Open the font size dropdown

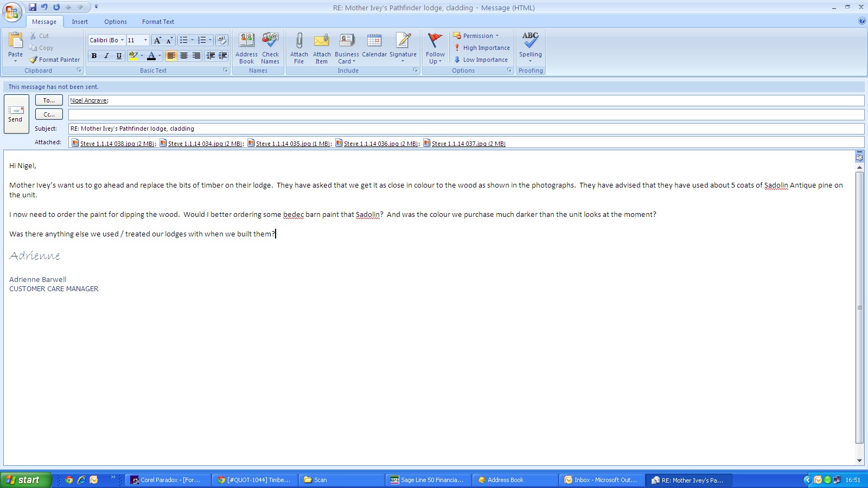pyautogui.click(x=145, y=40)
